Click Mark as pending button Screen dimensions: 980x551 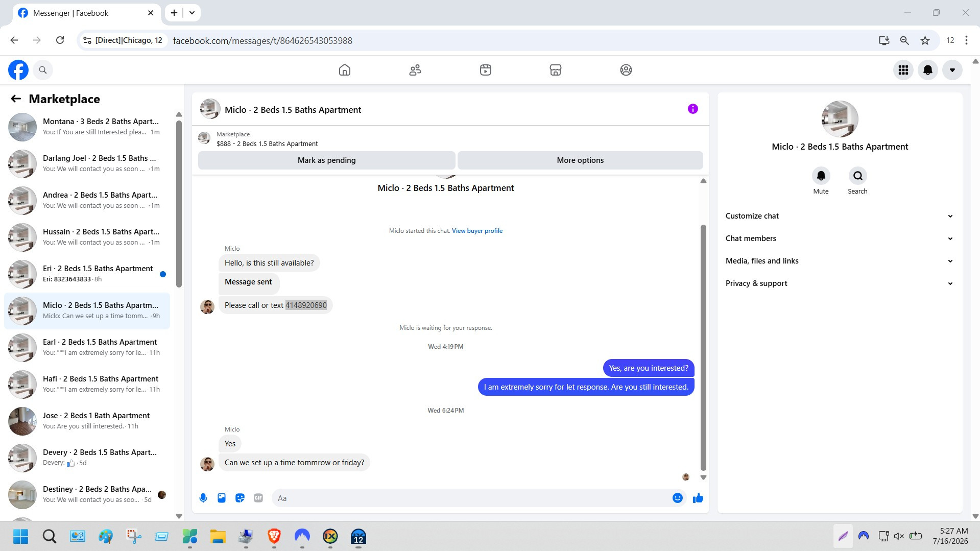[326, 160]
